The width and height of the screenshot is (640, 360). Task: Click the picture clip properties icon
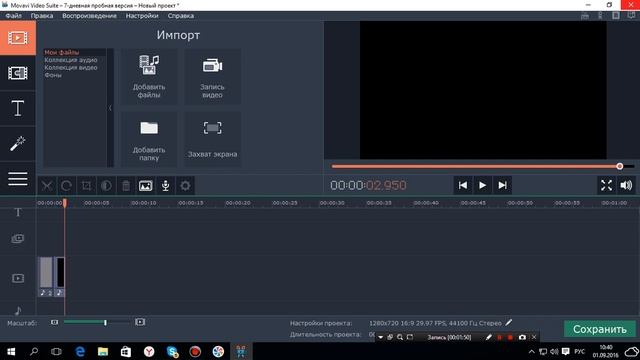(x=145, y=186)
